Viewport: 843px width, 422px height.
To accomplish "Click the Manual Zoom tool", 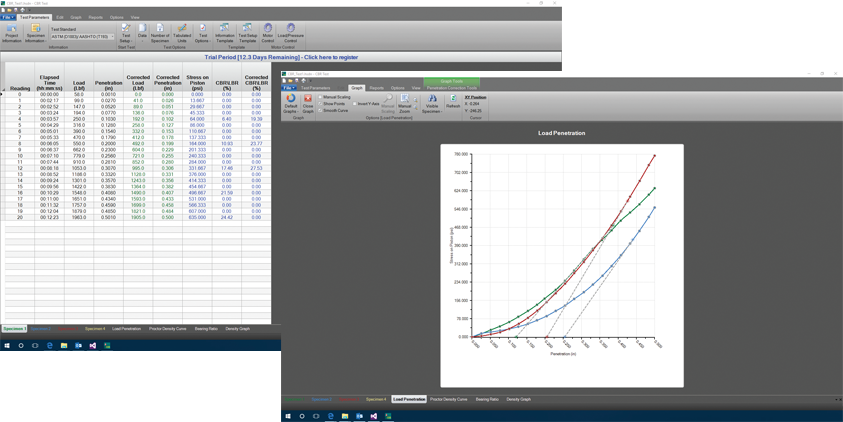I will 405,102.
